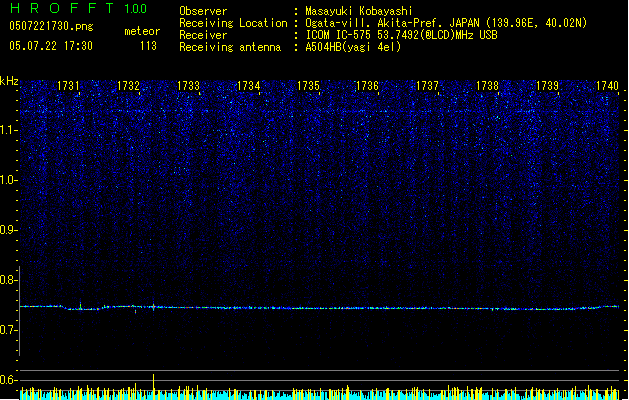Click the Receiving antenna label
The width and height of the screenshot is (629, 400).
tap(230, 47)
